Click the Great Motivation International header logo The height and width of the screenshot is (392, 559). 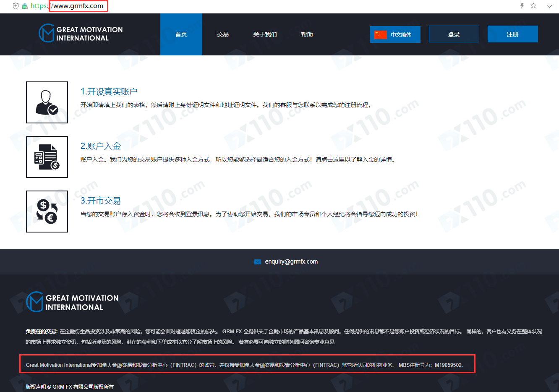[81, 33]
